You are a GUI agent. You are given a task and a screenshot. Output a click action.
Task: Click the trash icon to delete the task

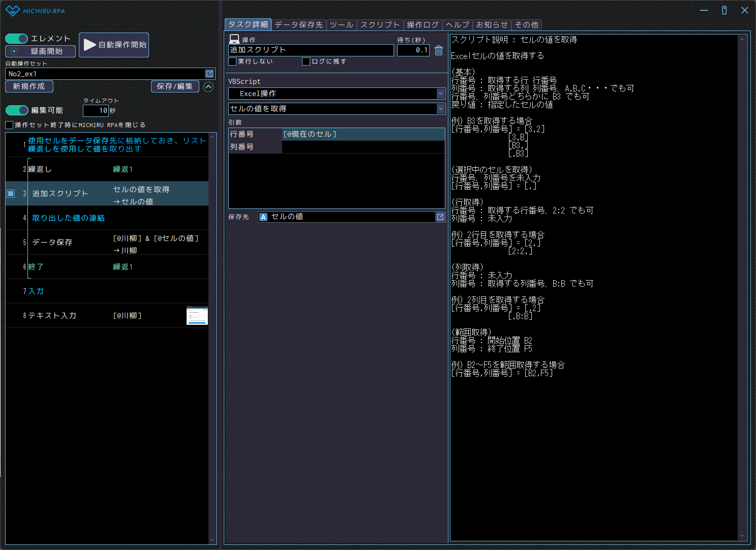tap(439, 50)
